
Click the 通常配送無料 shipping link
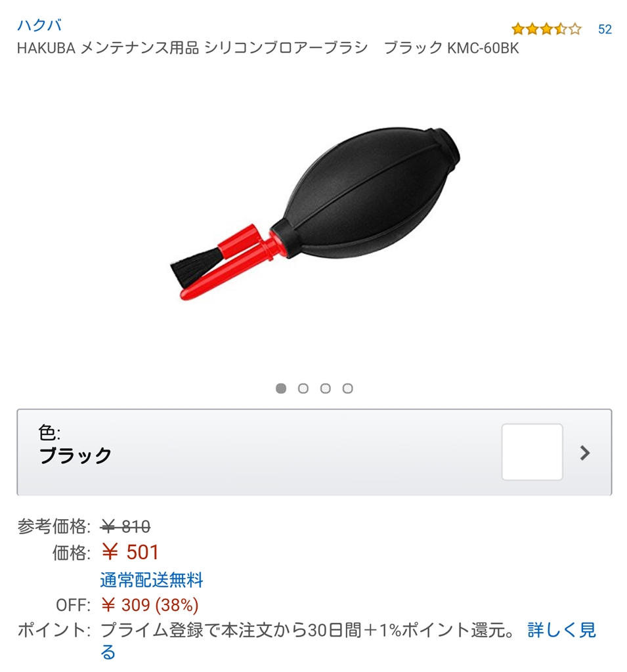coord(152,579)
